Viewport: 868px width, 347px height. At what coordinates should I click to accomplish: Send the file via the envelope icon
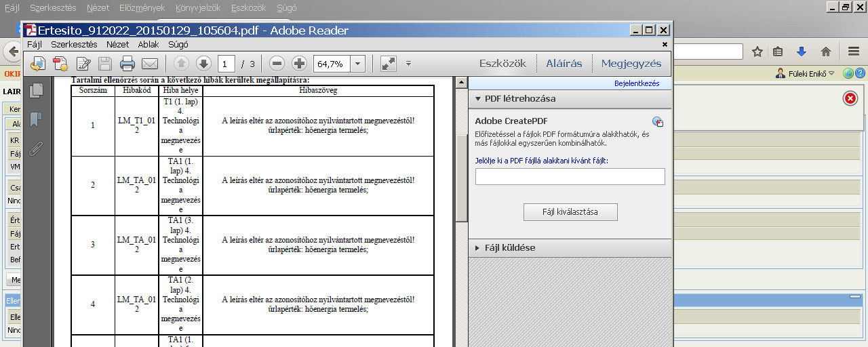[149, 64]
